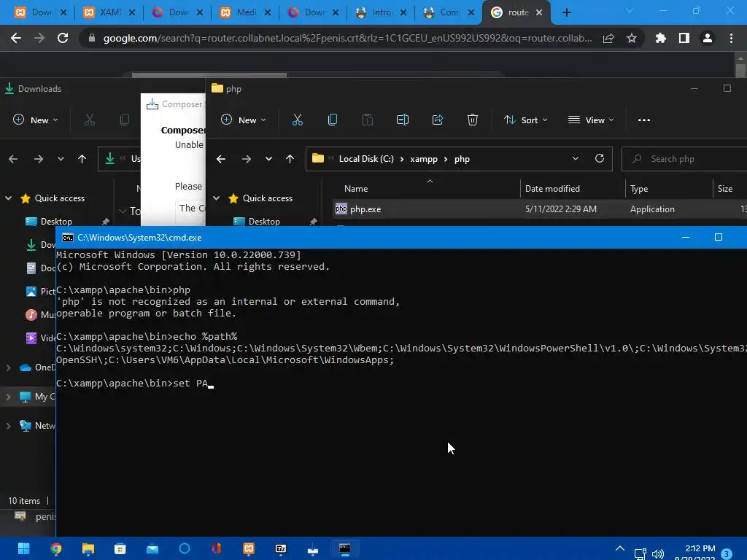Viewport: 747px width, 560px height.
Task: Click xampp in the php breadcrumb
Action: [x=424, y=158]
